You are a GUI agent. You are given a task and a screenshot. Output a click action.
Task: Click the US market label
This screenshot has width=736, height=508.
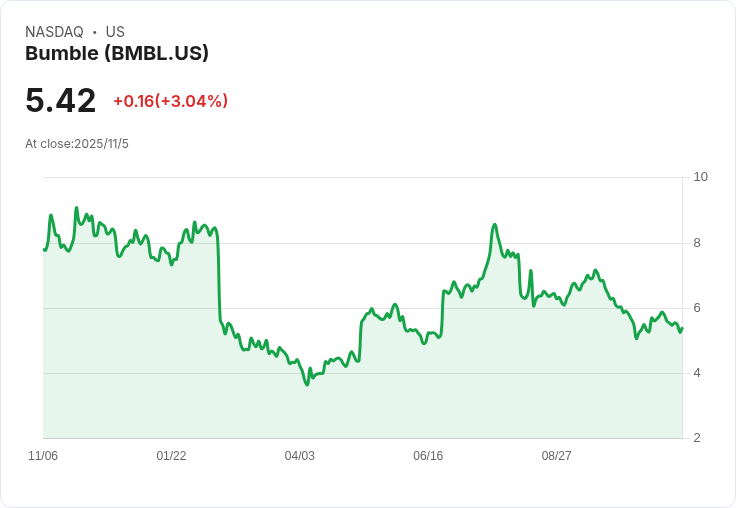(x=115, y=32)
